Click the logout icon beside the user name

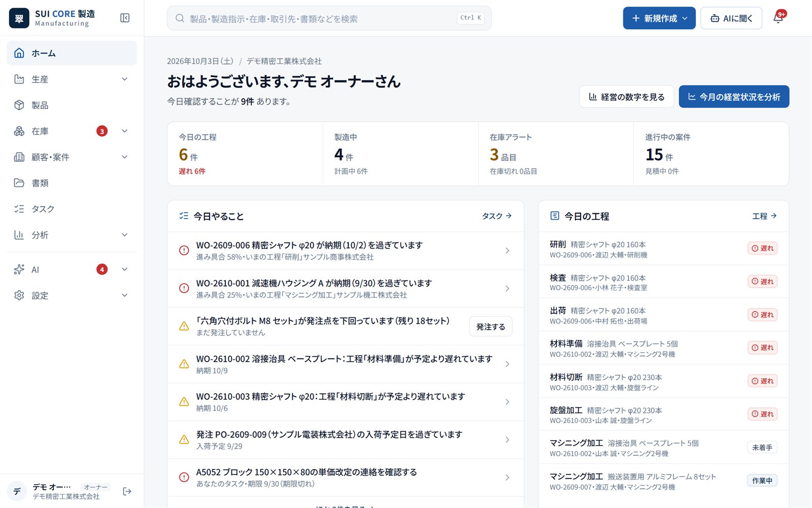coord(127,491)
